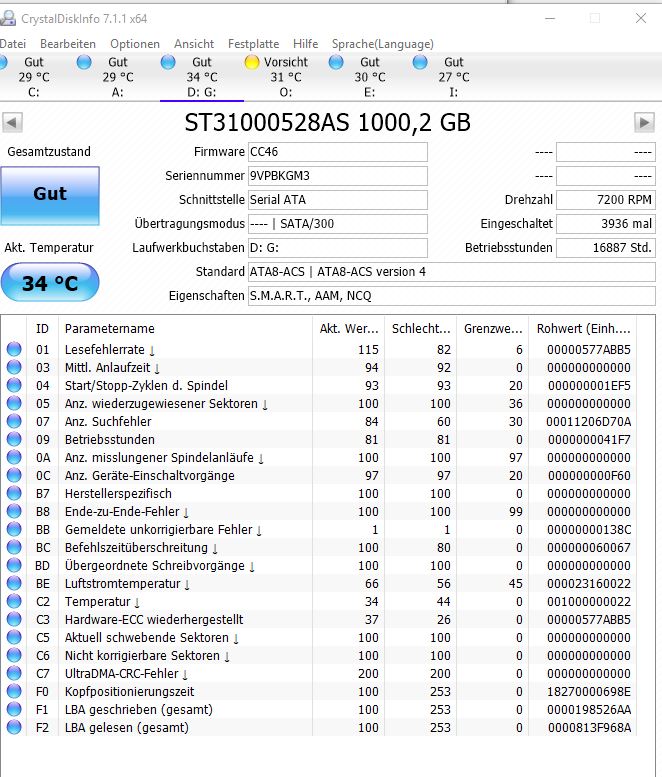This screenshot has height=777, width=662.
Task: Click the Eingeschaltet field 3936 mal
Action: pyautogui.click(x=606, y=223)
